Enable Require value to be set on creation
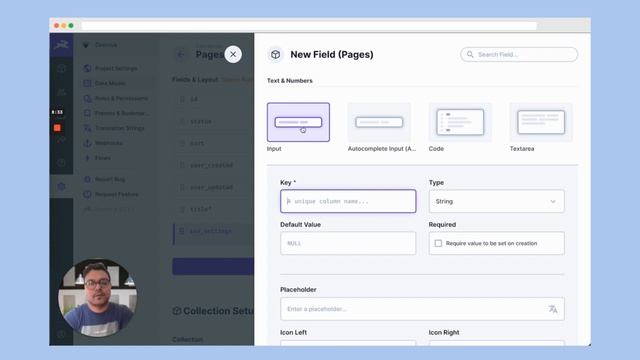Viewport: 640px width, 360px height. 438,243
